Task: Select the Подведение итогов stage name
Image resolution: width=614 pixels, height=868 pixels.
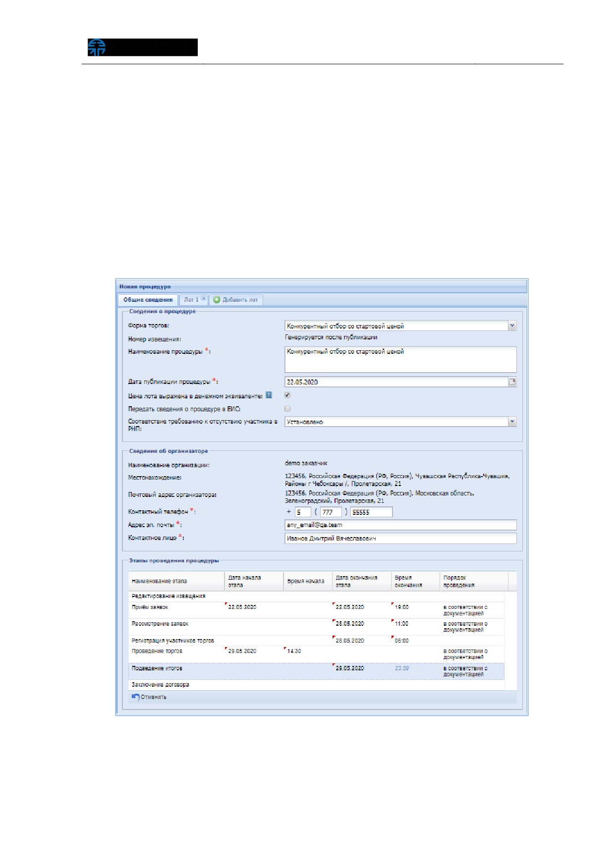Action: click(157, 668)
